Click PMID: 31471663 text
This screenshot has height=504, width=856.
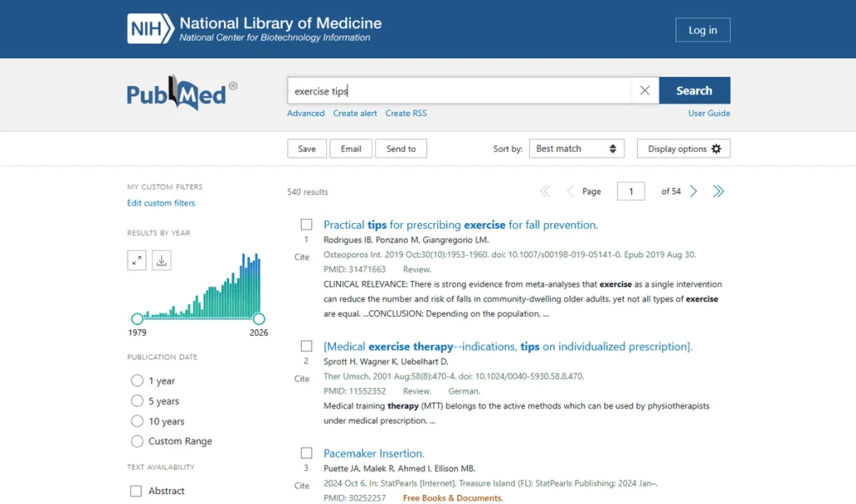point(354,269)
